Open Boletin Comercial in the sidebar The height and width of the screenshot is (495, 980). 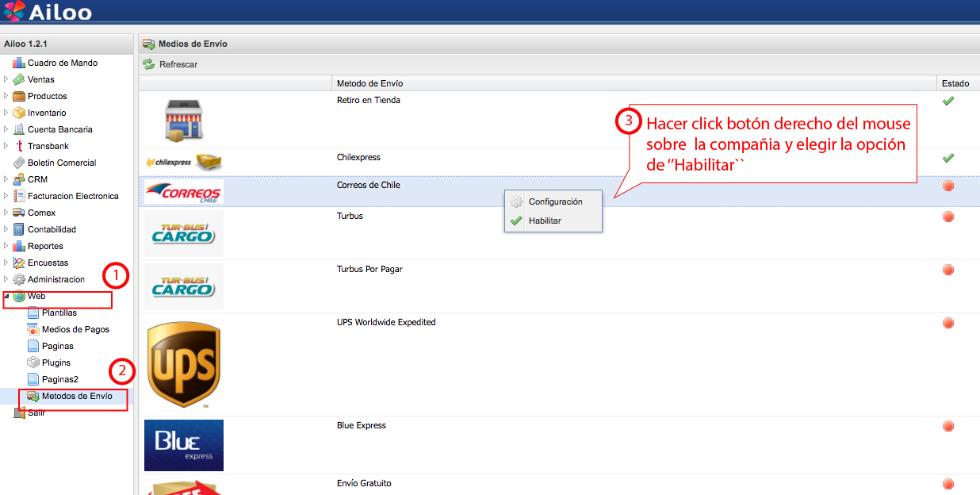[62, 163]
